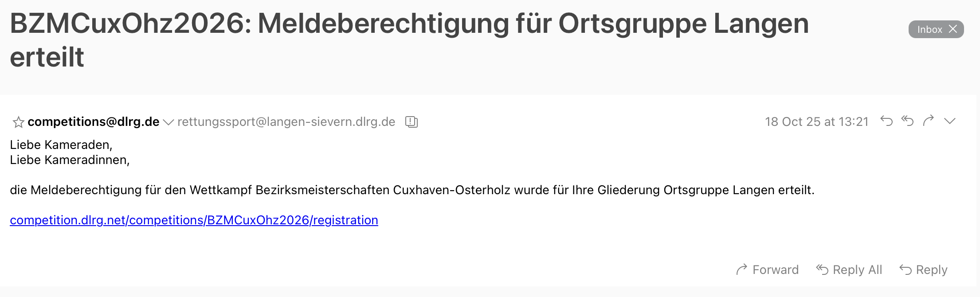The width and height of the screenshot is (980, 297).
Task: Expand sender details chevron next to competitions@dlrg.de
Action: click(169, 122)
